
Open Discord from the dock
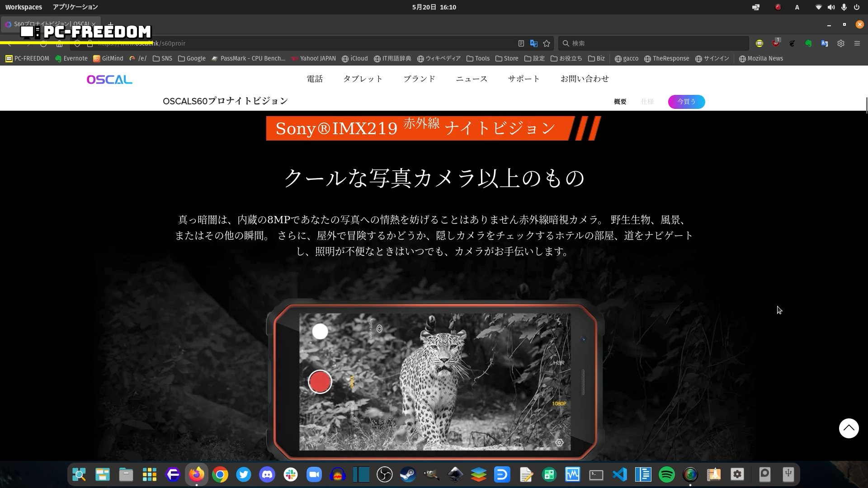[267, 474]
